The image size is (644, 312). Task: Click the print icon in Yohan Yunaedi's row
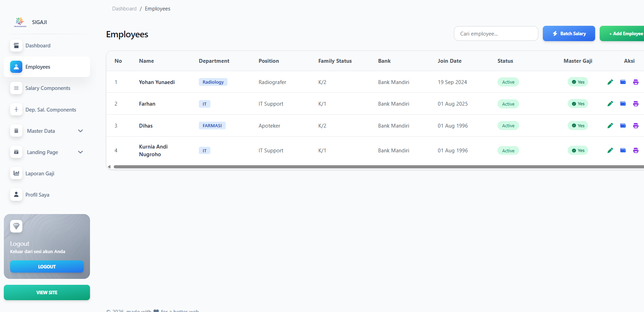(636, 82)
